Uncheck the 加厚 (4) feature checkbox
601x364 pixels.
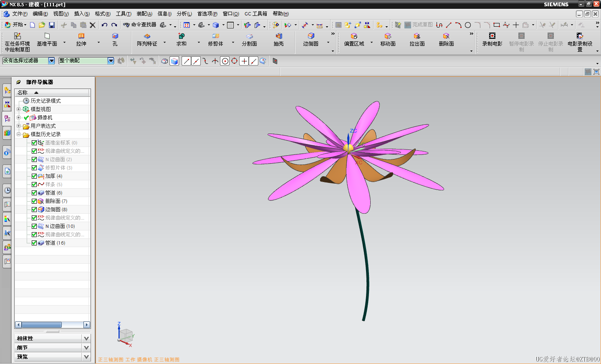click(34, 176)
